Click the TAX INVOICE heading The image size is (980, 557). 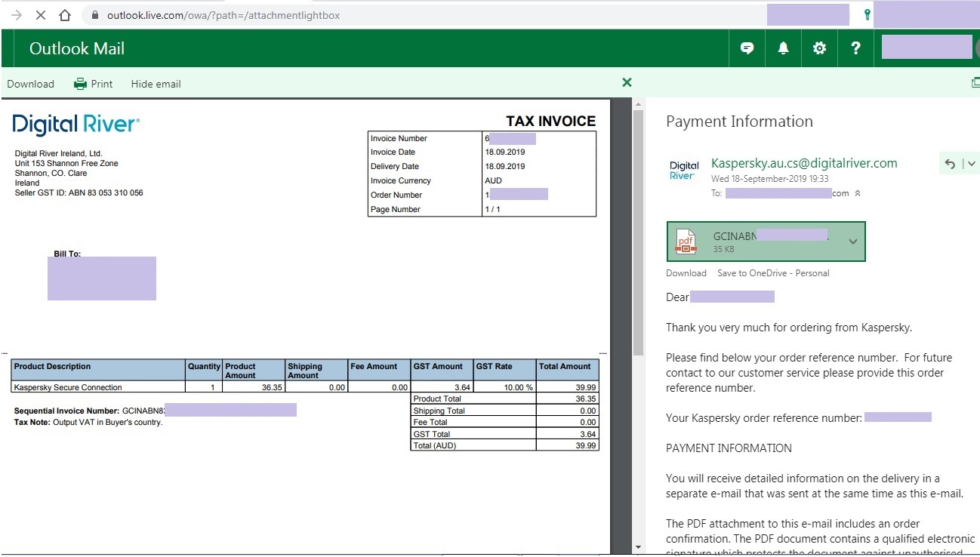[x=550, y=122]
